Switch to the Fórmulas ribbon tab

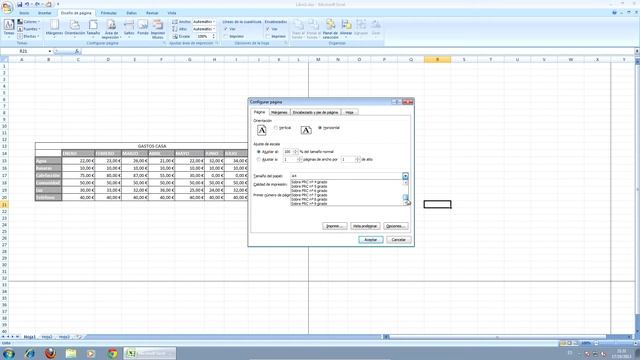tap(109, 13)
